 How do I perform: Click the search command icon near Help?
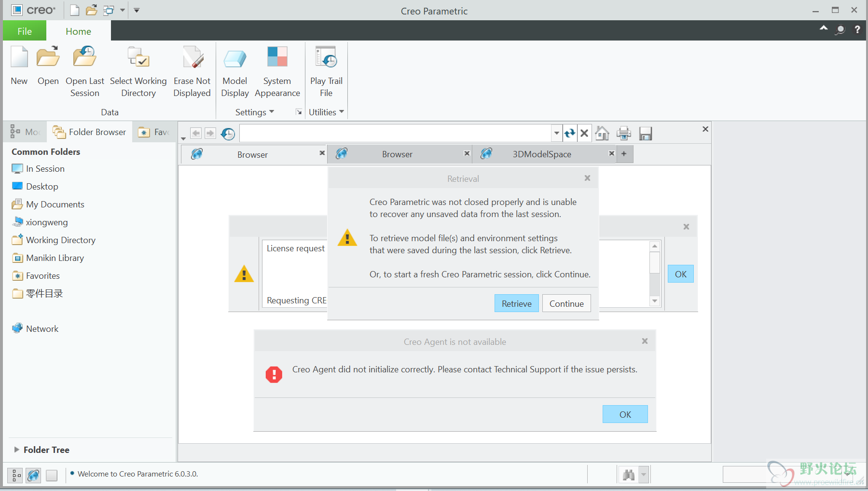coord(840,29)
